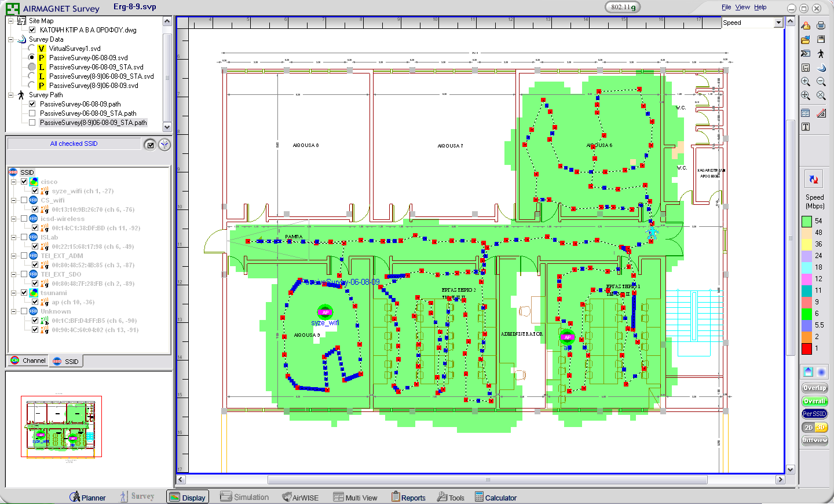This screenshot has height=504, width=834.
Task: Click the zoom in magnifier icon
Action: [x=806, y=82]
